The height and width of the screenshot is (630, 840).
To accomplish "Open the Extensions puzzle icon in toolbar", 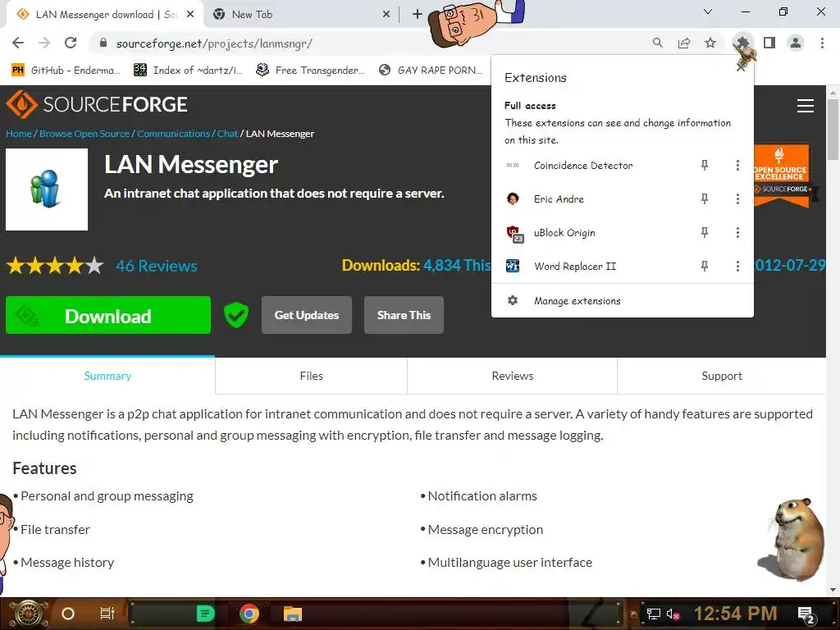I will click(742, 43).
